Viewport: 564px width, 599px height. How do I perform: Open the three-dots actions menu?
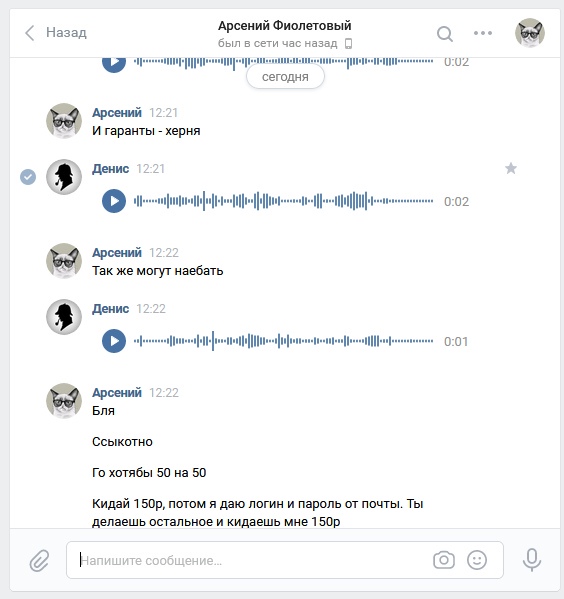(x=483, y=33)
